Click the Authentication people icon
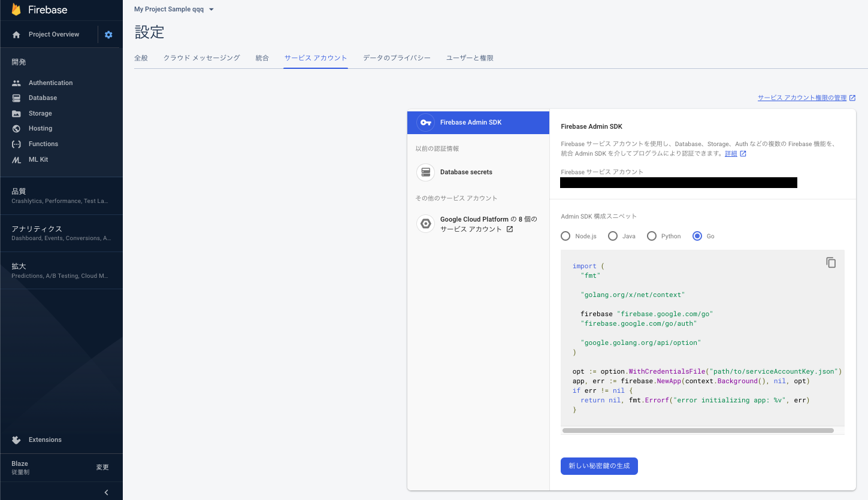868x500 pixels. [x=16, y=83]
